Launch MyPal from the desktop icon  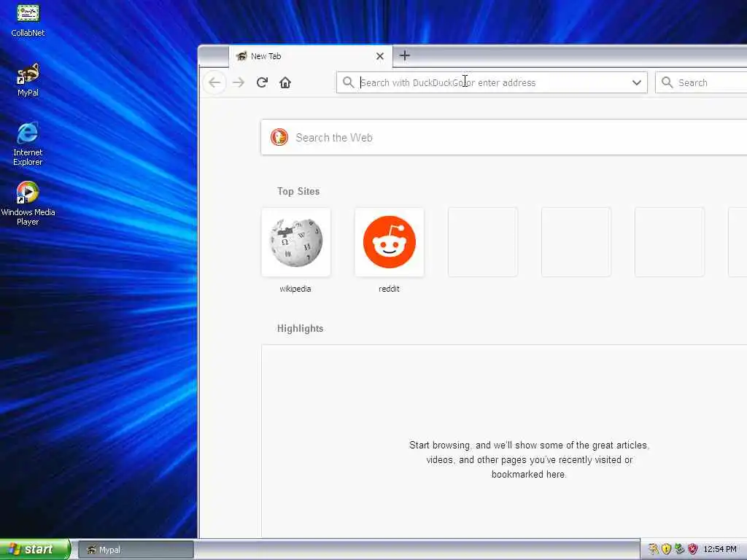click(x=28, y=79)
